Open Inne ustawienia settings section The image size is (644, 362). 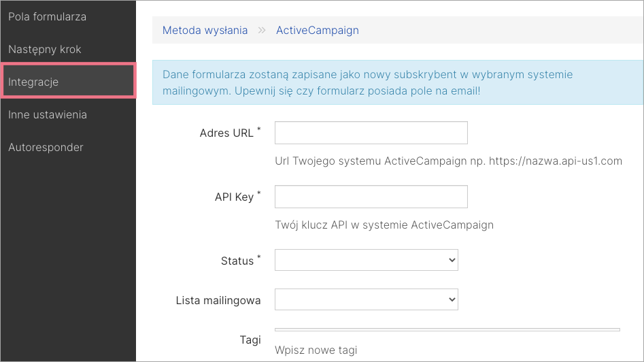click(x=48, y=114)
